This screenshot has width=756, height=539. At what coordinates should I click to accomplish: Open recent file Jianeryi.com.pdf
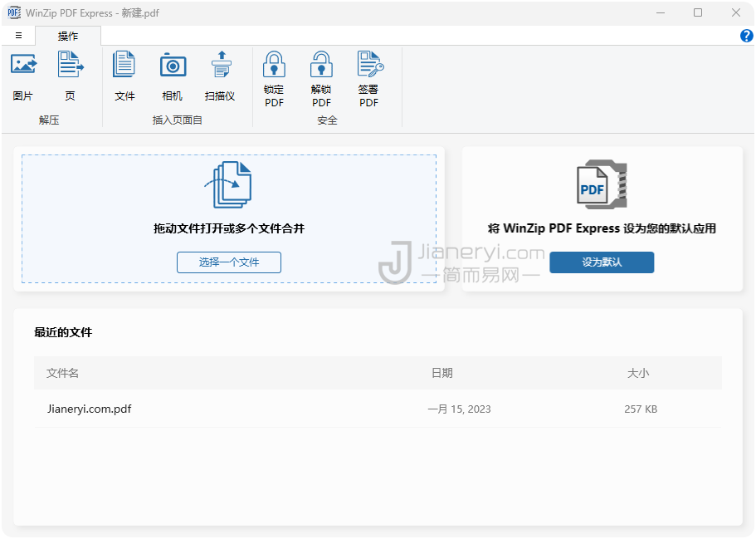pos(89,409)
